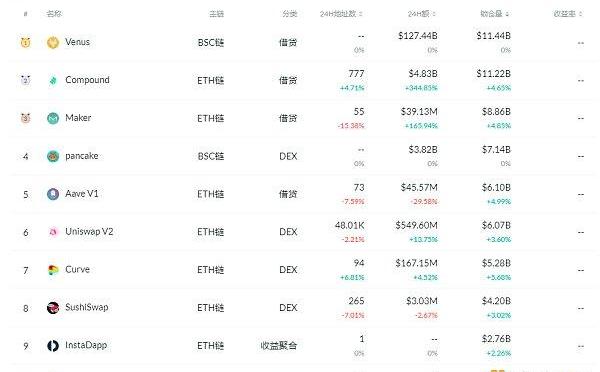Click the SushiSwap logo icon
Image resolution: width=600 pixels, height=372 pixels.
pyautogui.click(x=53, y=308)
